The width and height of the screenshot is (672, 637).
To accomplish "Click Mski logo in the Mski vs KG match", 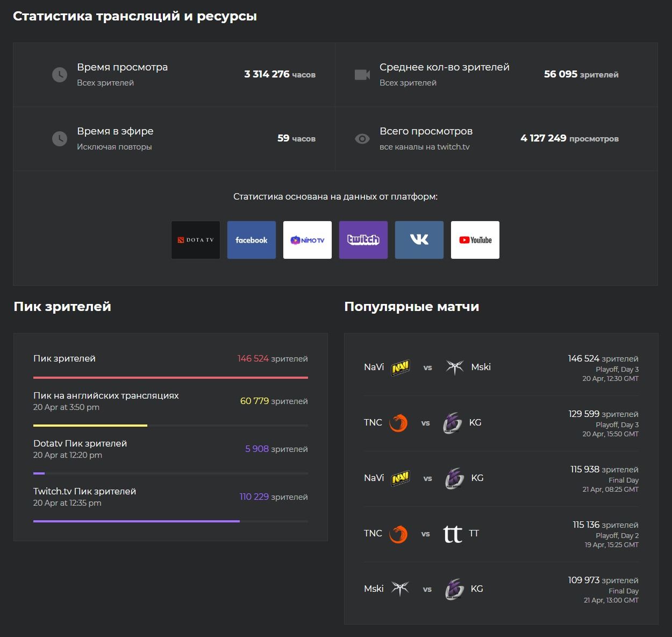I will pos(401,589).
